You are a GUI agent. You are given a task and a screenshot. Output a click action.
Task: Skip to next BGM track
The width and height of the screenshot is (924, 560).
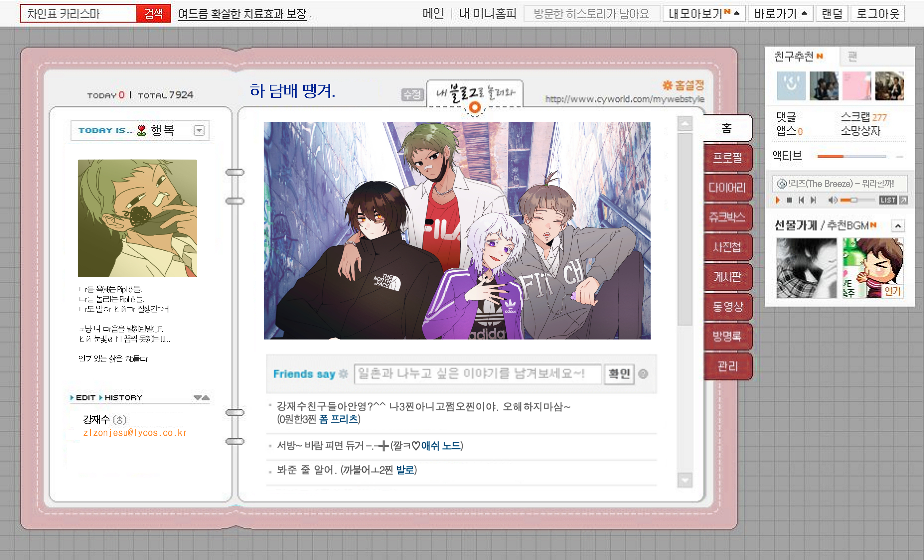813,200
